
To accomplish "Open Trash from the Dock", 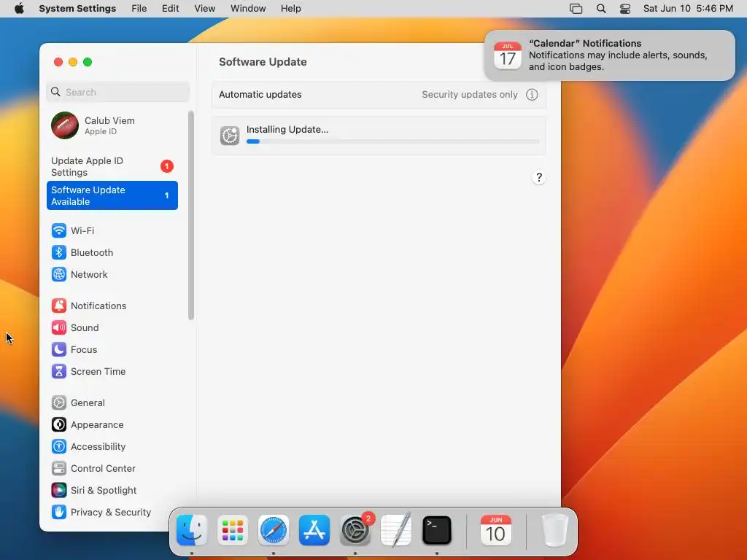I will click(x=554, y=530).
